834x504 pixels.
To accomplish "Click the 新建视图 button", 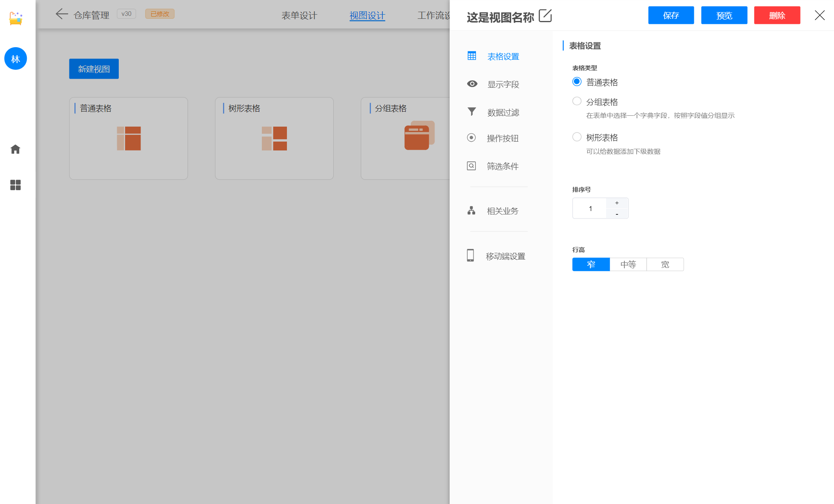I will [x=94, y=69].
